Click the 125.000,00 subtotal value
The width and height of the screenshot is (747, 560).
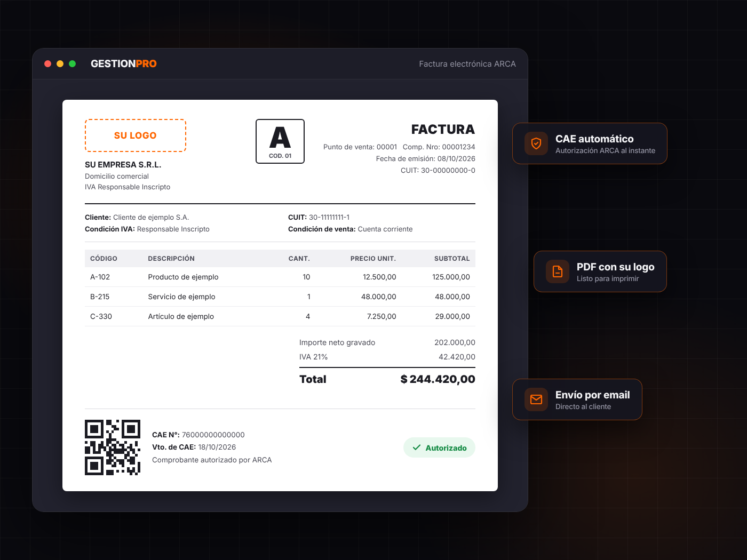[x=451, y=277]
